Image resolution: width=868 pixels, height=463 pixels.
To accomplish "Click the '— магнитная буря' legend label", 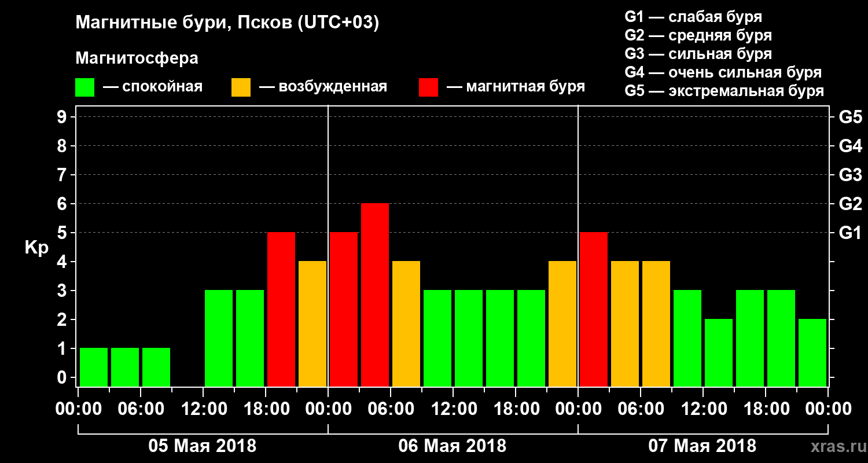I will pos(516,87).
